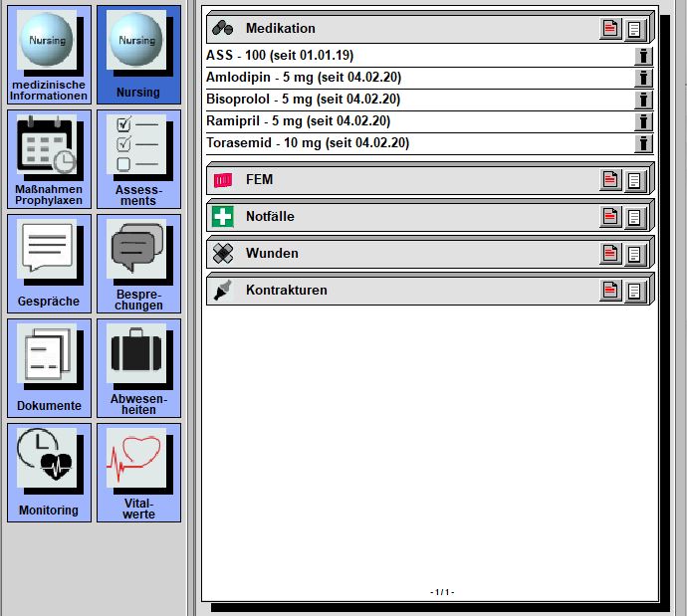Select the Ramipril - 5 mg row

click(429, 121)
